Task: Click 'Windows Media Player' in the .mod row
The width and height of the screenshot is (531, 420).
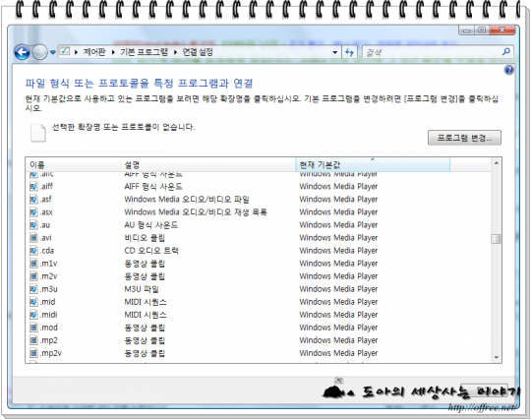Action: point(338,328)
